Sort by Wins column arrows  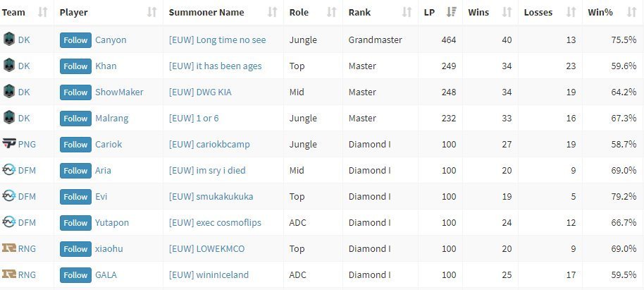(x=507, y=12)
